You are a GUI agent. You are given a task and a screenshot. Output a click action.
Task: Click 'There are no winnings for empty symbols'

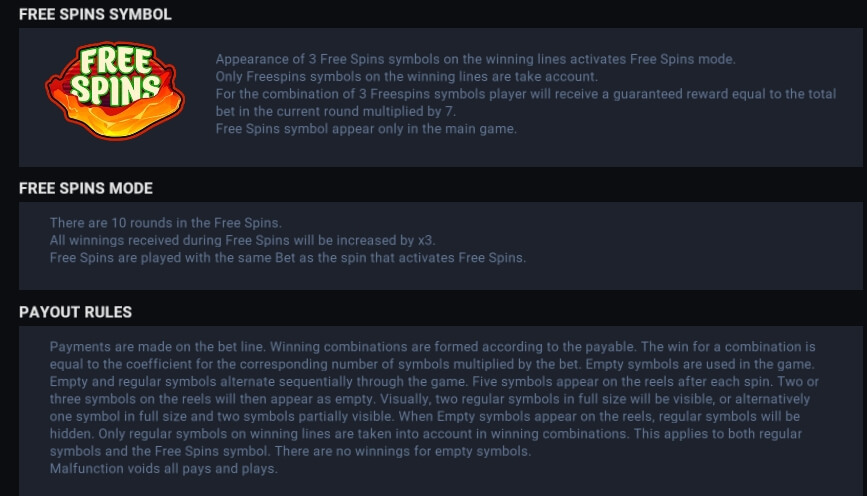tap(403, 451)
